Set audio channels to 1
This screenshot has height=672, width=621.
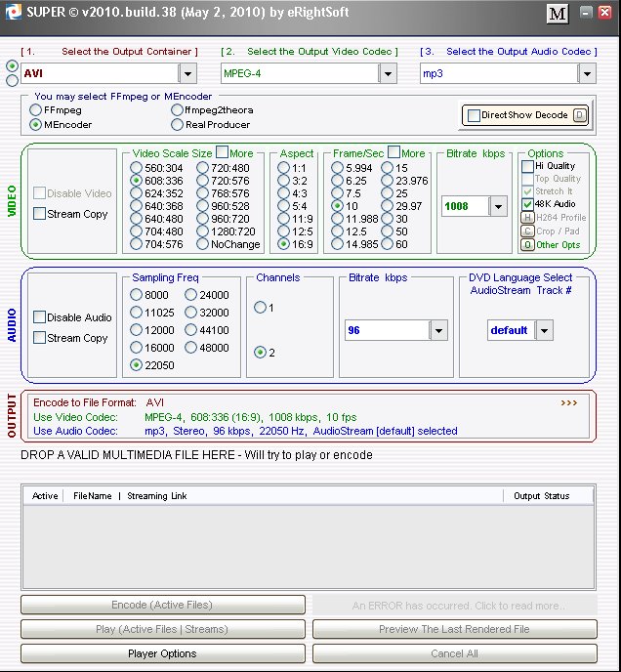point(260,308)
